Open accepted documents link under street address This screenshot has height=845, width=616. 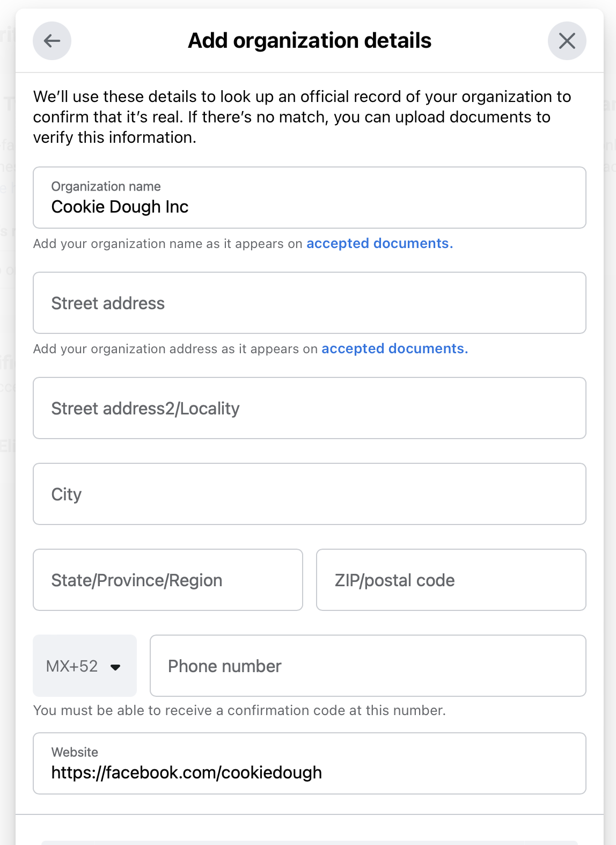click(394, 349)
